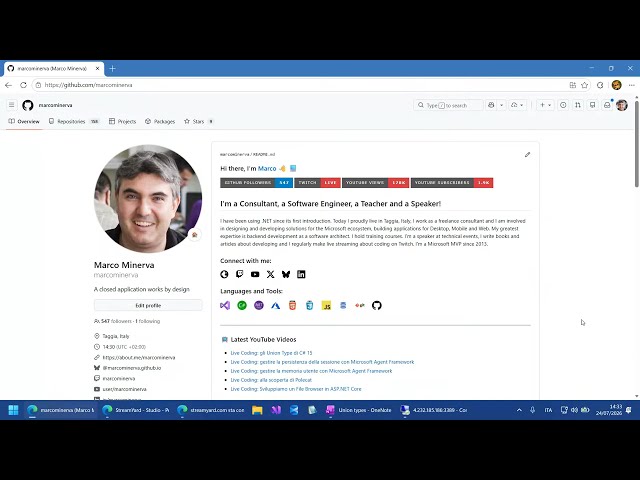This screenshot has height=480, width=640.
Task: Click the pencil edit README icon
Action: [527, 155]
